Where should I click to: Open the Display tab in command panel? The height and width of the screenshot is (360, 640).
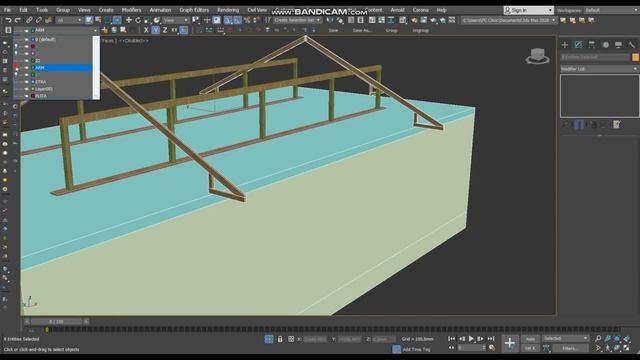pyautogui.click(x=618, y=44)
